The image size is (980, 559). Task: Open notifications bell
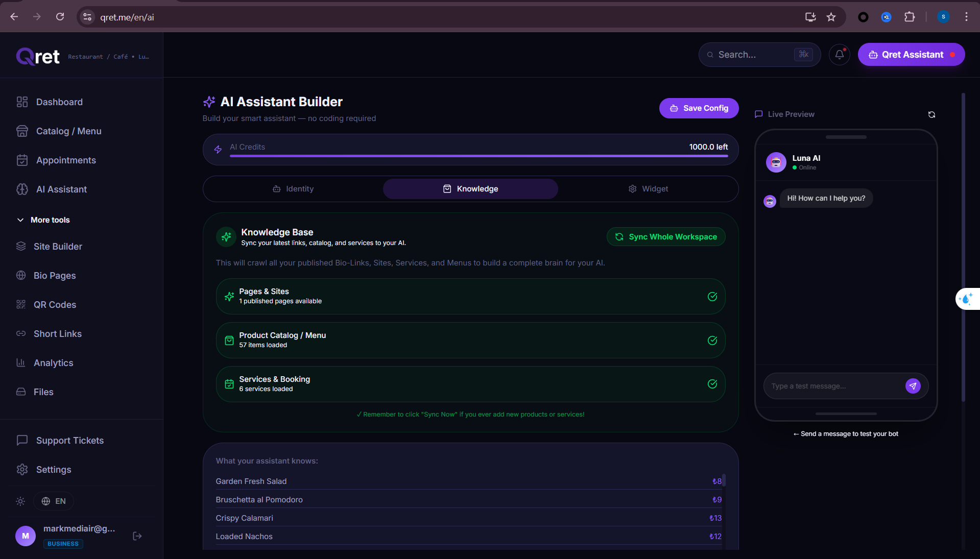(840, 55)
